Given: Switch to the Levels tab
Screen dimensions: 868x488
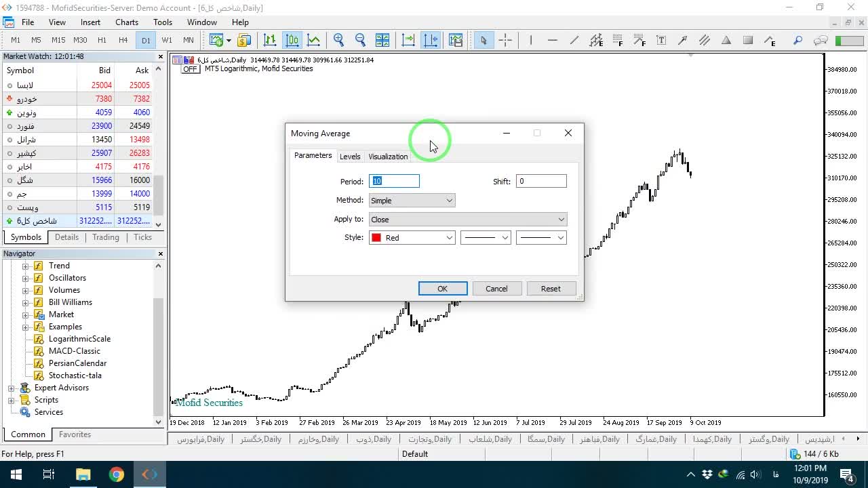Looking at the screenshot, I should (x=350, y=157).
